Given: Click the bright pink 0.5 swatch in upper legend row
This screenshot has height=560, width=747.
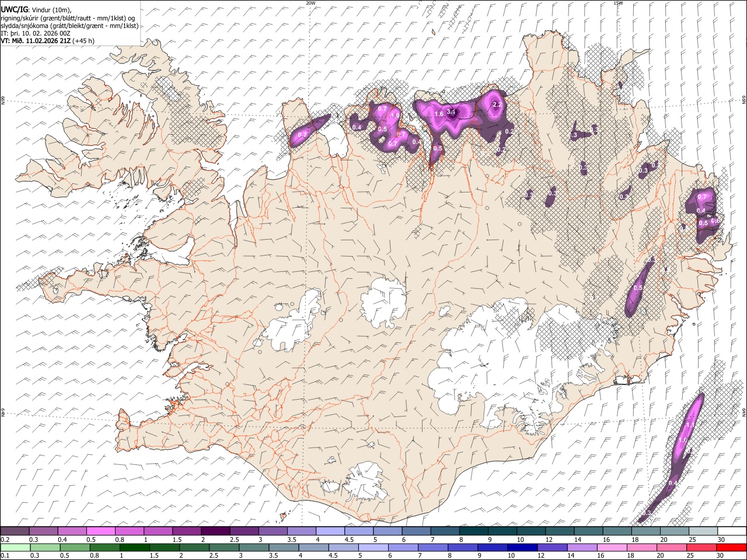Looking at the screenshot, I should pyautogui.click(x=100, y=531).
